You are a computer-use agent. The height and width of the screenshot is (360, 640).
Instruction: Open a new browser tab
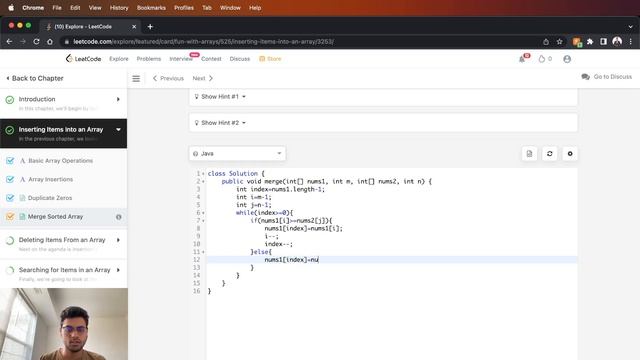pos(150,27)
